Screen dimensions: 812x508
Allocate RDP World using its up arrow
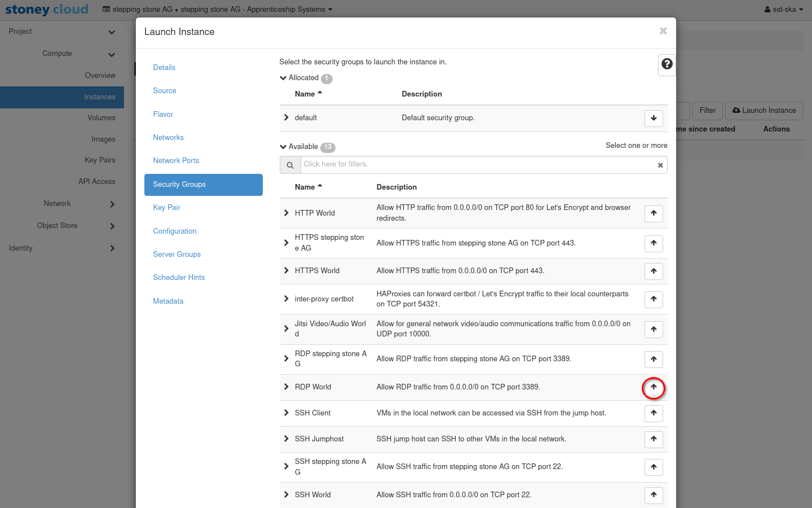tap(654, 387)
